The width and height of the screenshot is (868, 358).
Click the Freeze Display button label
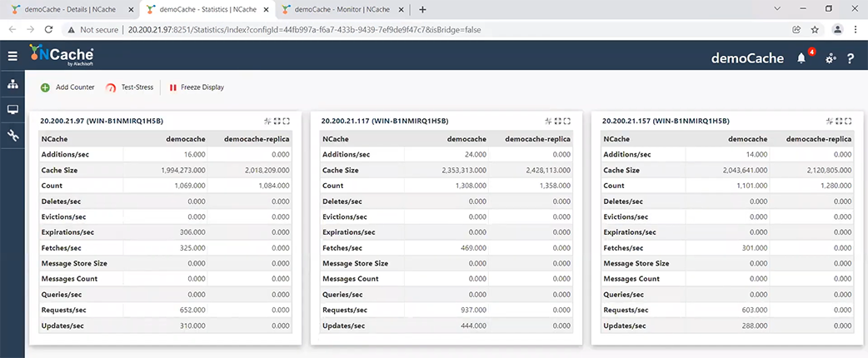(x=202, y=87)
